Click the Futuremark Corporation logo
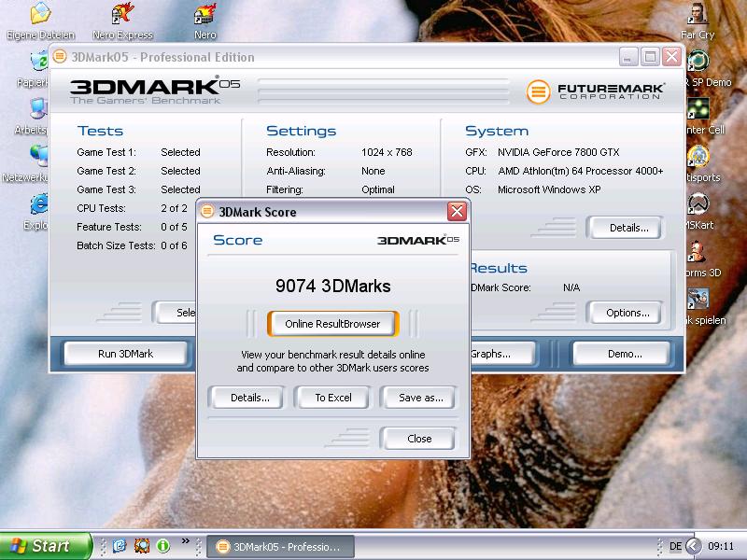This screenshot has height=560, width=747. point(596,91)
